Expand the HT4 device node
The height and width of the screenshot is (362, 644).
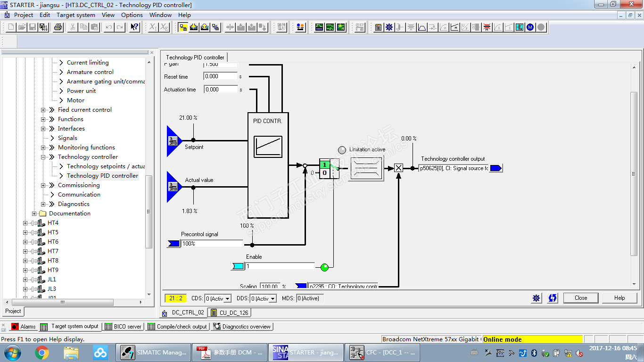point(25,223)
